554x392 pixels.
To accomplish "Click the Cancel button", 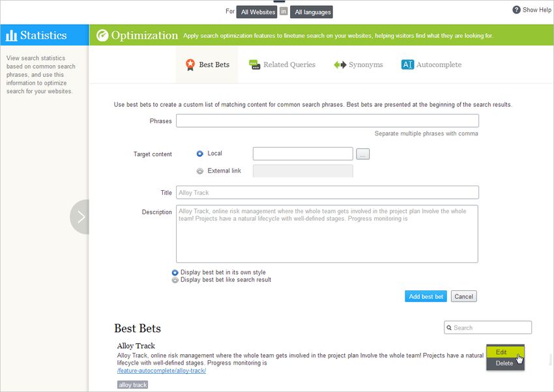I will pos(464,296).
